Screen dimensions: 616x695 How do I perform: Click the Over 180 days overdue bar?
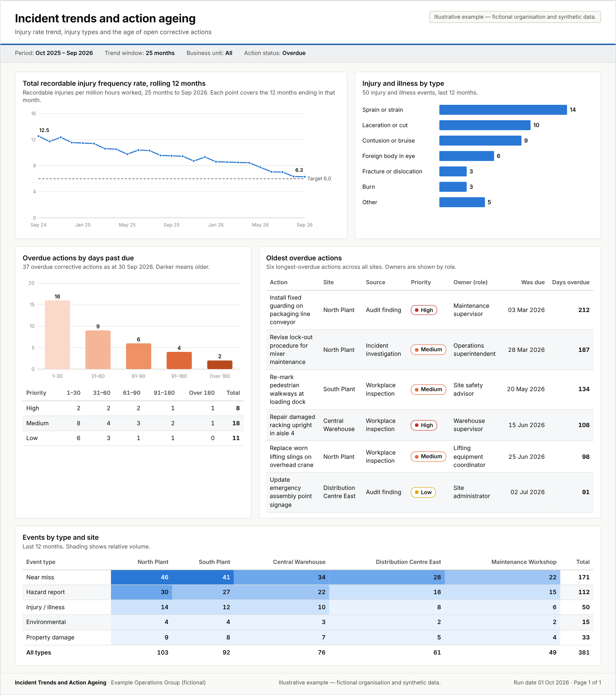pyautogui.click(x=220, y=365)
